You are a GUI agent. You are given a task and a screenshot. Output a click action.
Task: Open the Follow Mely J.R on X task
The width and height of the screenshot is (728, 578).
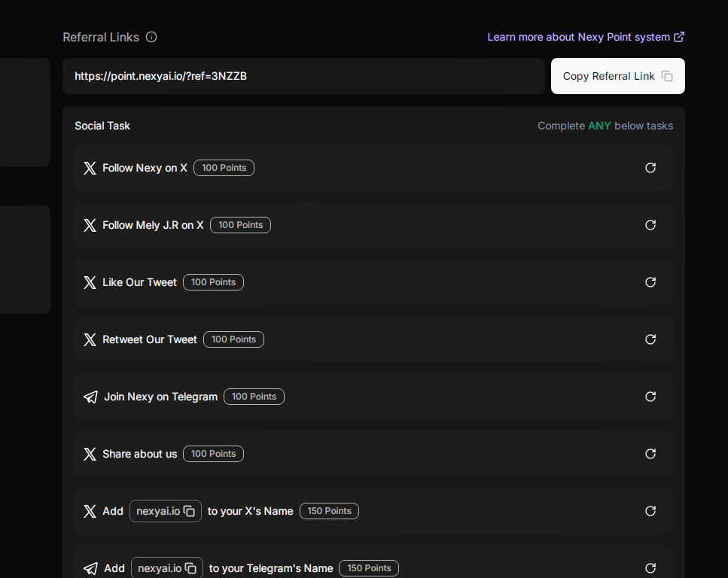point(373,225)
